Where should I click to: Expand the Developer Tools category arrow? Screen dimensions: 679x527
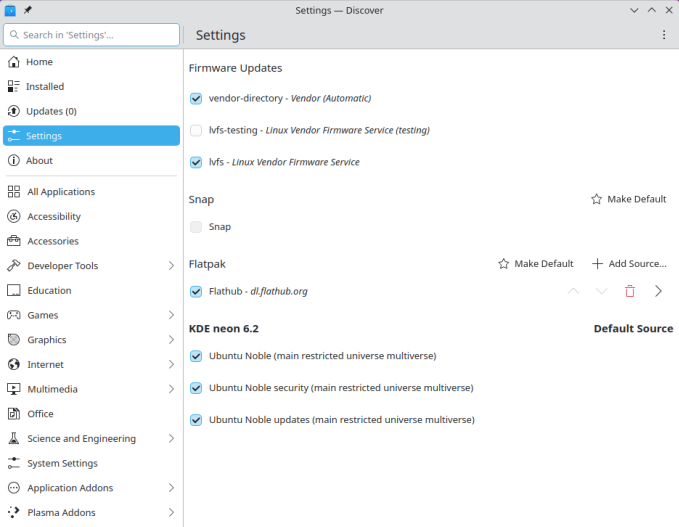coord(171,266)
